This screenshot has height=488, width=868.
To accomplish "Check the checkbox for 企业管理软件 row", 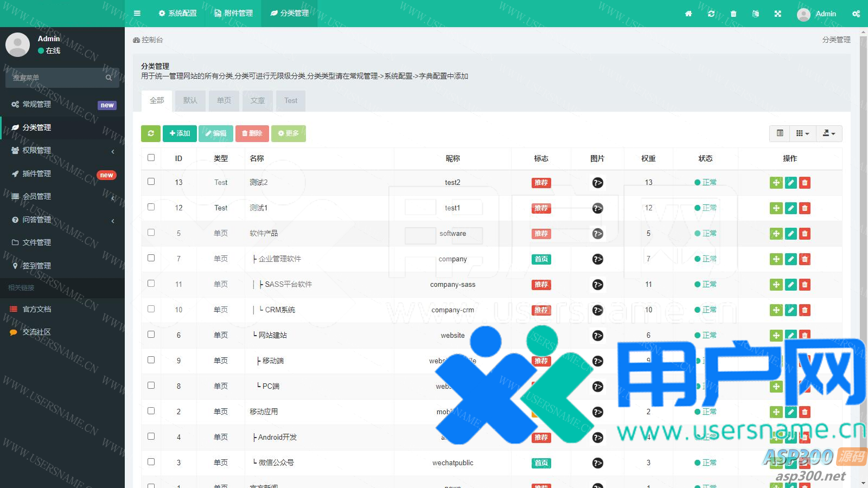I will [x=151, y=258].
